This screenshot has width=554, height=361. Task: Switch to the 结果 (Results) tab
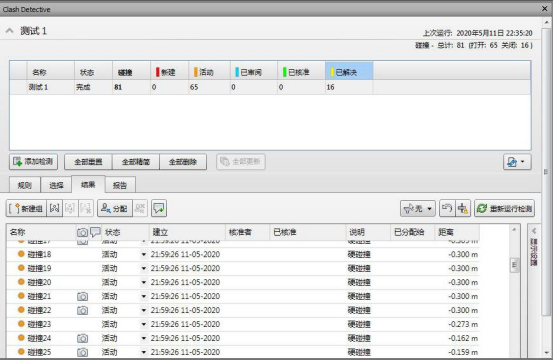[88, 184]
